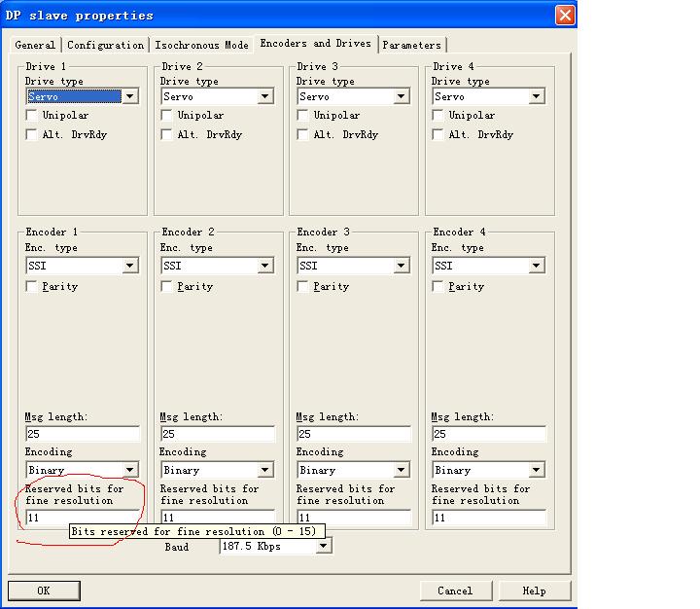Open Encoder 4 Enc. type dropdown
This screenshot has width=700, height=609.
point(489,266)
